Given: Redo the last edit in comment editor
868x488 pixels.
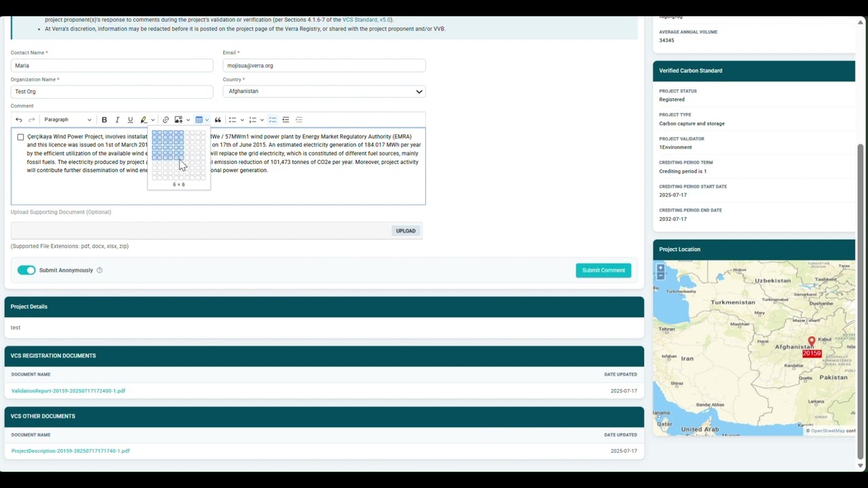Looking at the screenshot, I should [x=31, y=120].
